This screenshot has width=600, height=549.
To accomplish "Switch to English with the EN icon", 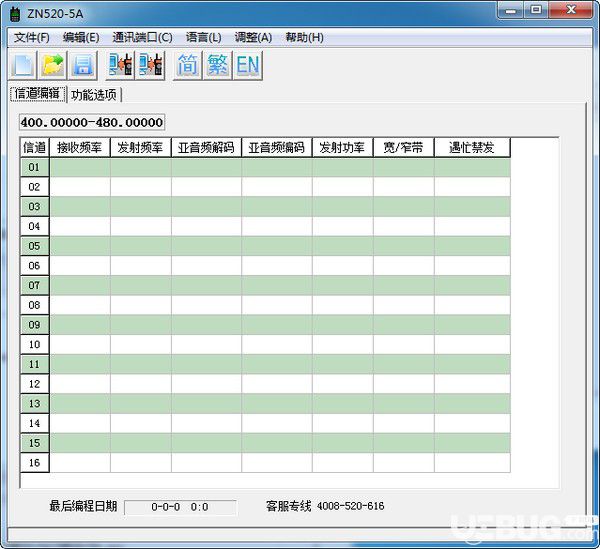I will click(x=248, y=65).
